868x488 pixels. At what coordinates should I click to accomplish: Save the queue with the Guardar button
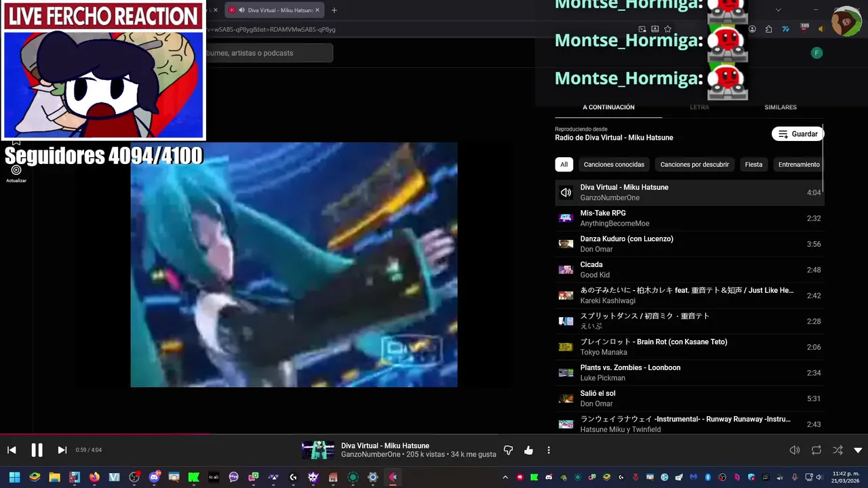point(797,134)
